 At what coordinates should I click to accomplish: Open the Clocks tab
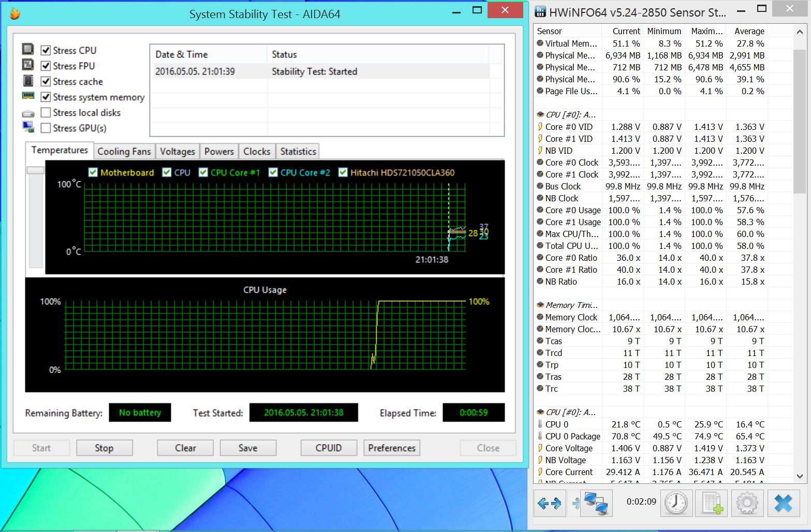click(257, 152)
